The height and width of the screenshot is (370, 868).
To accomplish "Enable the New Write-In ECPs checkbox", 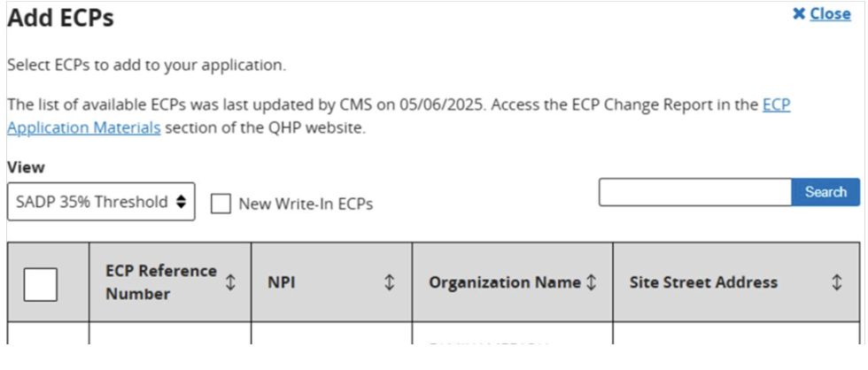I will 221,204.
